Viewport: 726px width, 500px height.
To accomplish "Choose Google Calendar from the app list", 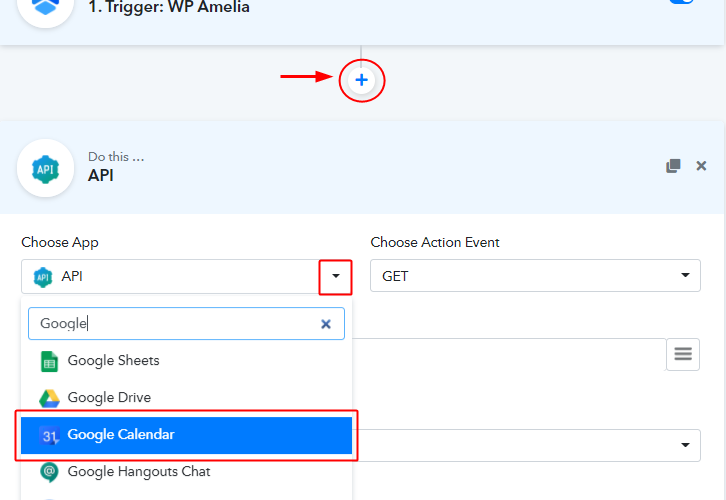I will point(186,435).
